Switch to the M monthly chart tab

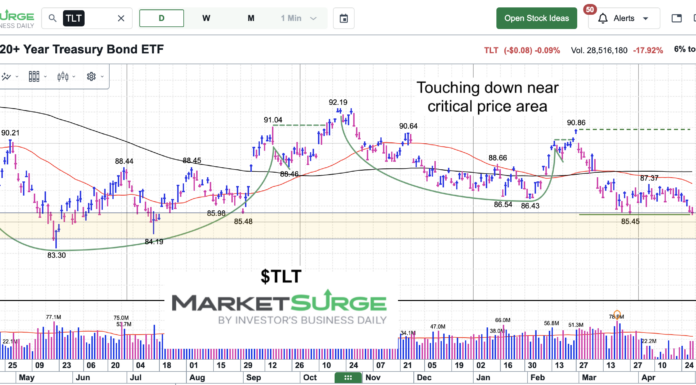click(x=251, y=18)
